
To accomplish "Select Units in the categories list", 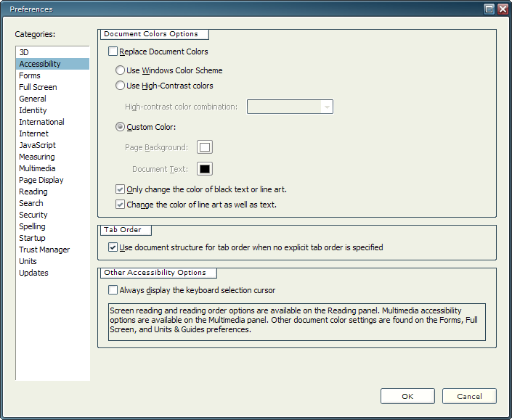I will (x=52, y=261).
